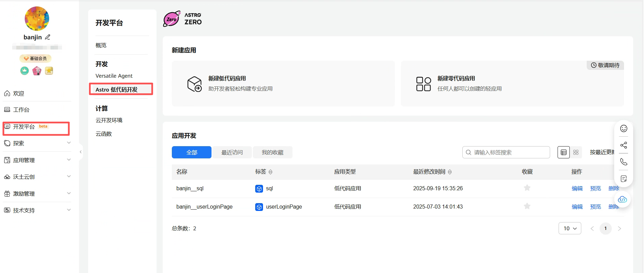Click the cloud code icon button

click(622, 199)
